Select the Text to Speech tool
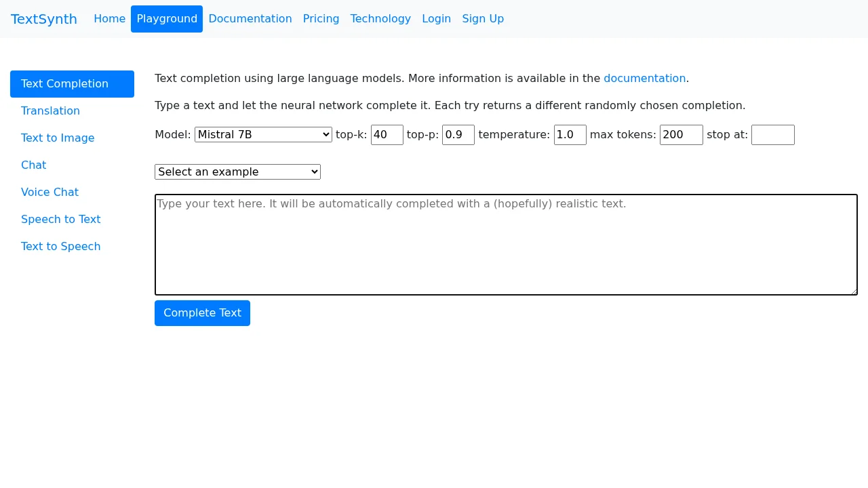This screenshot has height=488, width=868. (60, 246)
